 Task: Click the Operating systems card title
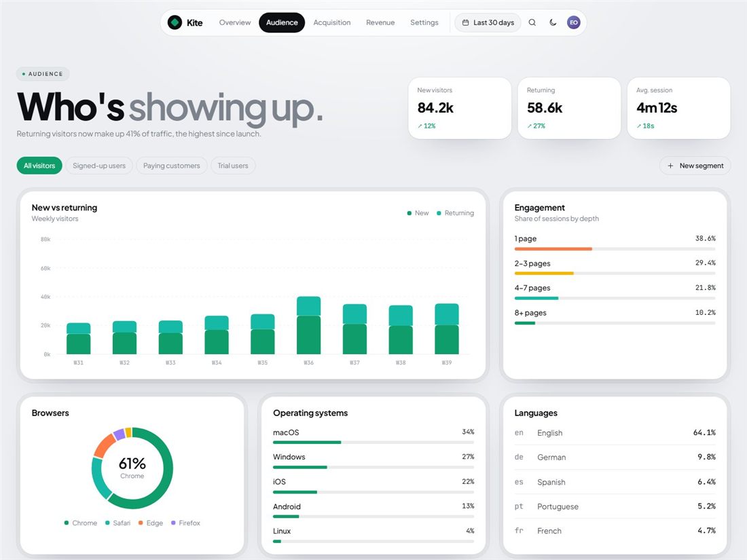point(310,413)
